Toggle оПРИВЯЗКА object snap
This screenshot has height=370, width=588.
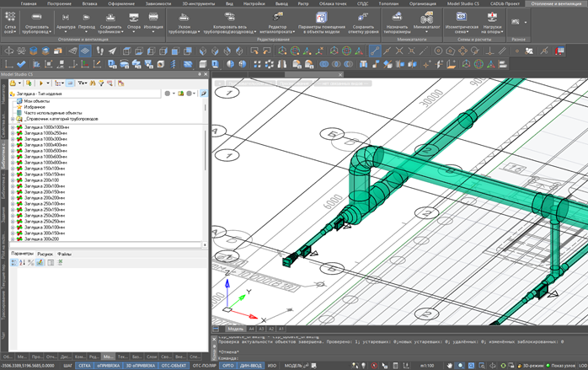[108, 365]
